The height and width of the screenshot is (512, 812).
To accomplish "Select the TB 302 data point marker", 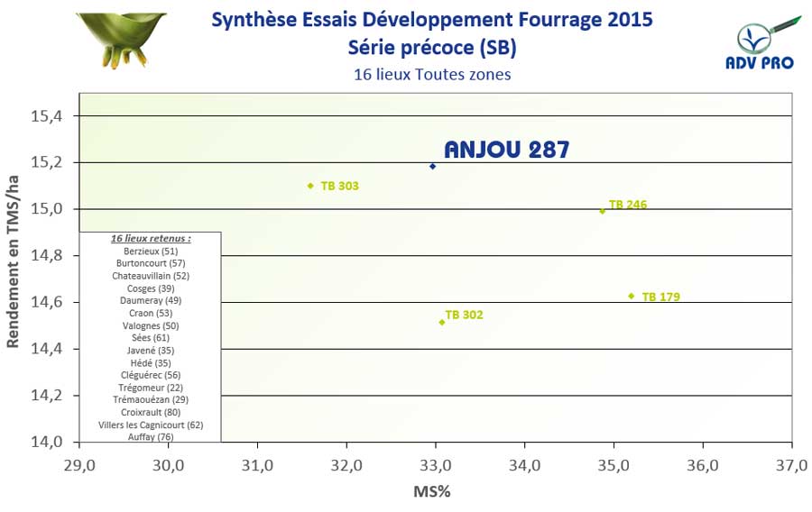I will point(441,322).
